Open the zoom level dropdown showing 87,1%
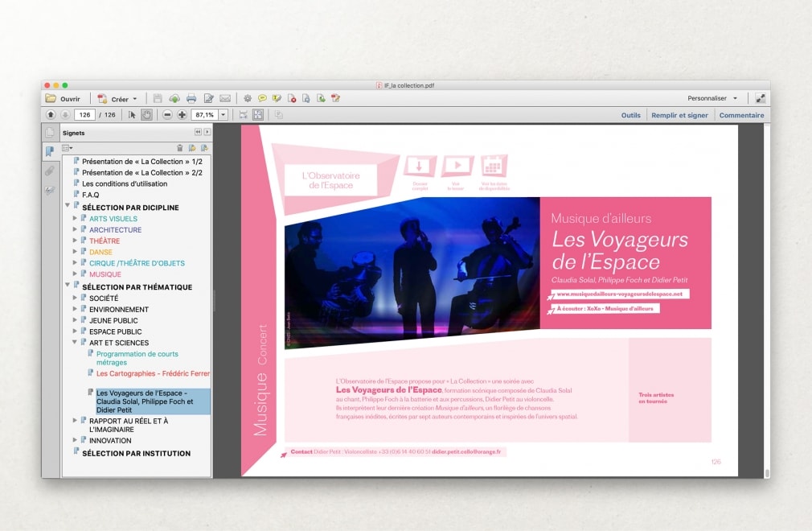The height and width of the screenshot is (531, 812). pos(224,114)
